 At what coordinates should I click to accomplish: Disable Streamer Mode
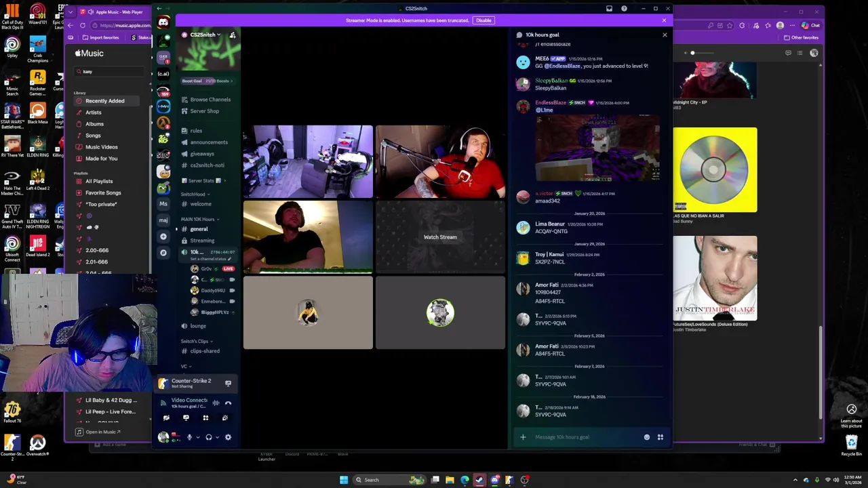point(484,20)
